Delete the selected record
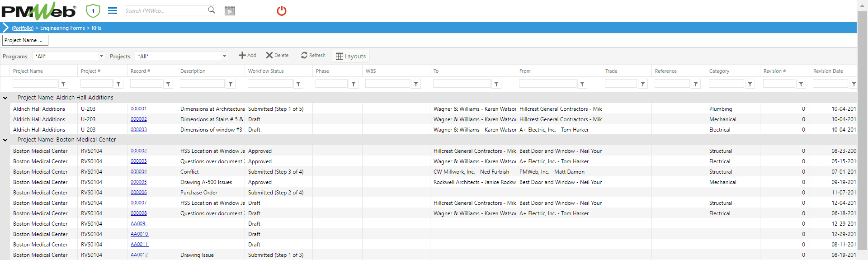The height and width of the screenshot is (260, 868). pyautogui.click(x=277, y=55)
